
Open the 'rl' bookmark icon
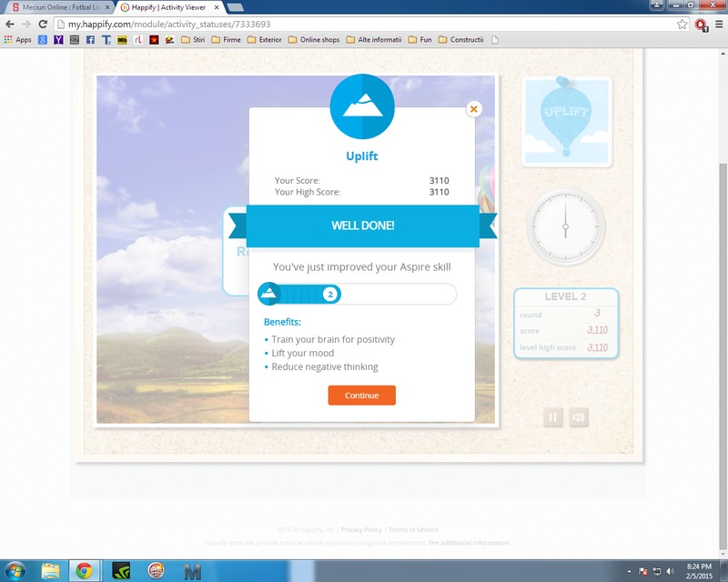[138, 40]
